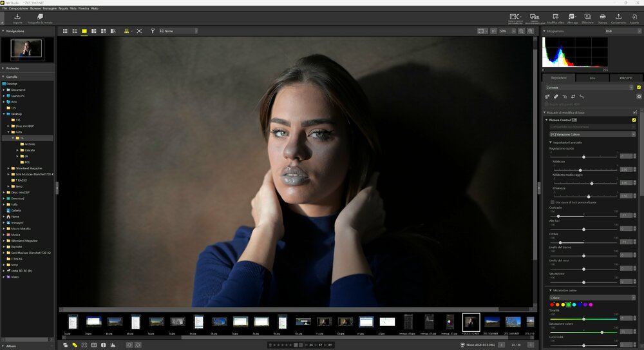The image size is (644, 350).
Task: Zoom in with the magnifier plus icon
Action: tap(530, 31)
